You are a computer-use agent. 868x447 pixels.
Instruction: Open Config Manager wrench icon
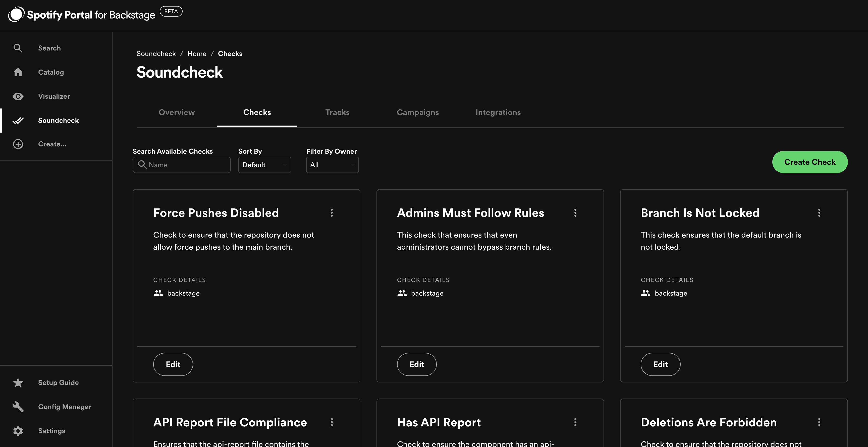pos(18,407)
